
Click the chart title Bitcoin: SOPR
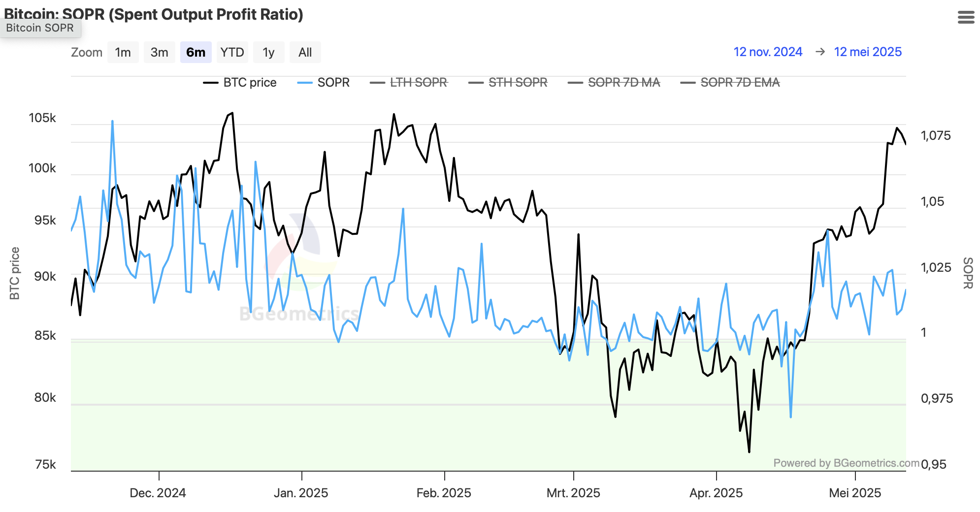pyautogui.click(x=153, y=15)
